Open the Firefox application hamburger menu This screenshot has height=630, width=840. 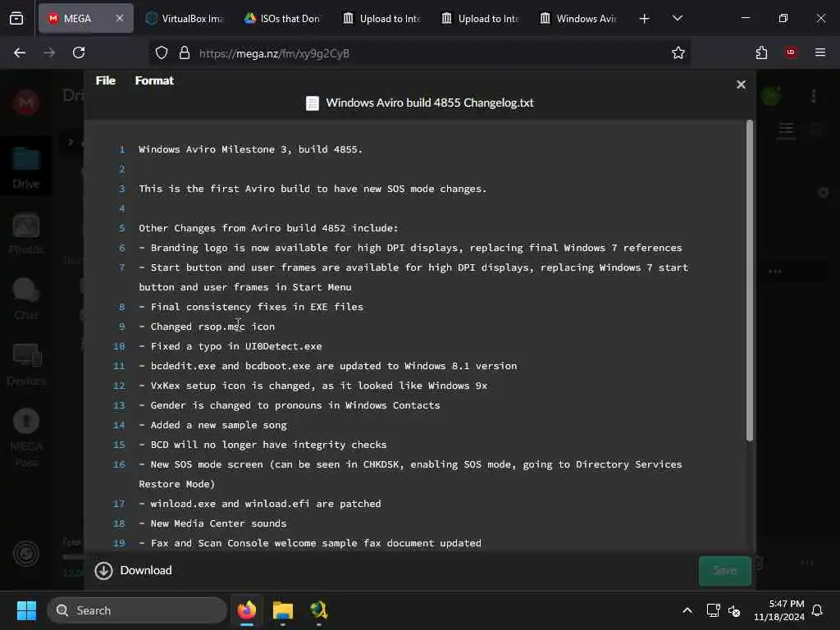[820, 52]
